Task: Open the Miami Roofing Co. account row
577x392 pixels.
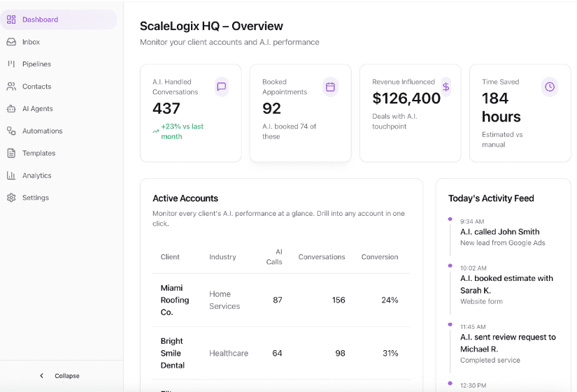Action: click(175, 300)
